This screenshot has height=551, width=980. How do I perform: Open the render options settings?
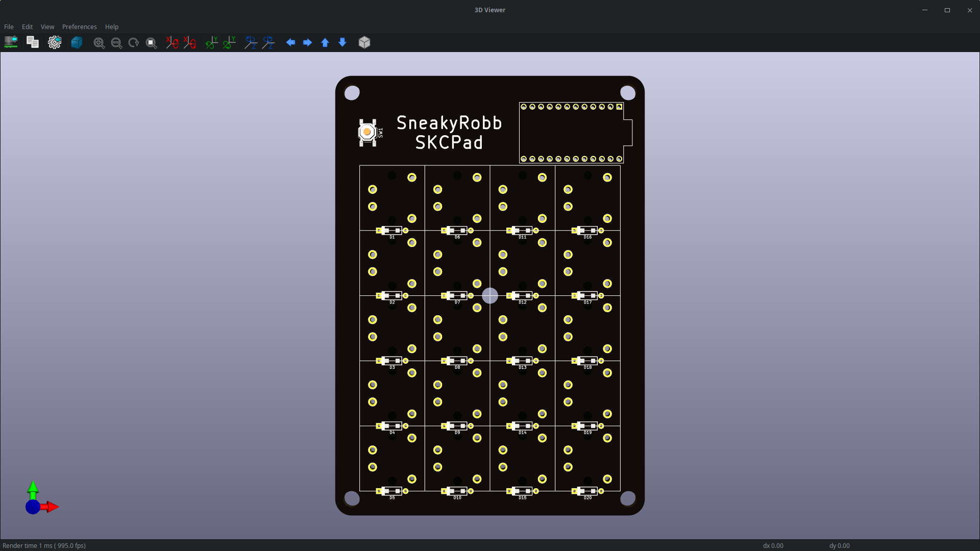click(55, 42)
